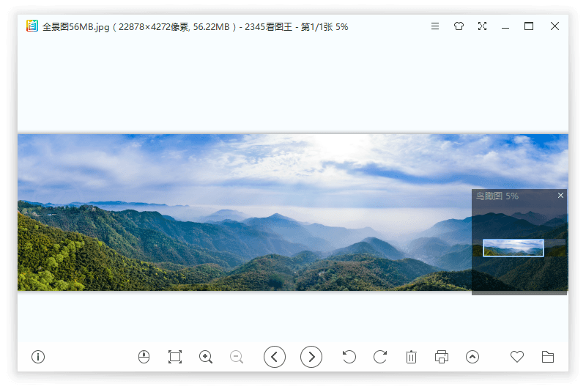Zoom in on the panorama image
The height and width of the screenshot is (392, 586).
tap(206, 357)
